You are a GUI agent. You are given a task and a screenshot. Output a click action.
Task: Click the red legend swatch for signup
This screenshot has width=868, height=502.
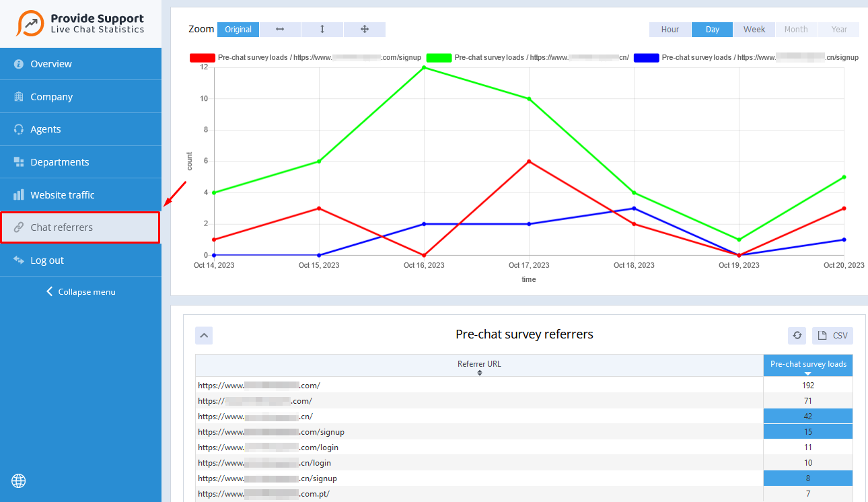(199, 57)
